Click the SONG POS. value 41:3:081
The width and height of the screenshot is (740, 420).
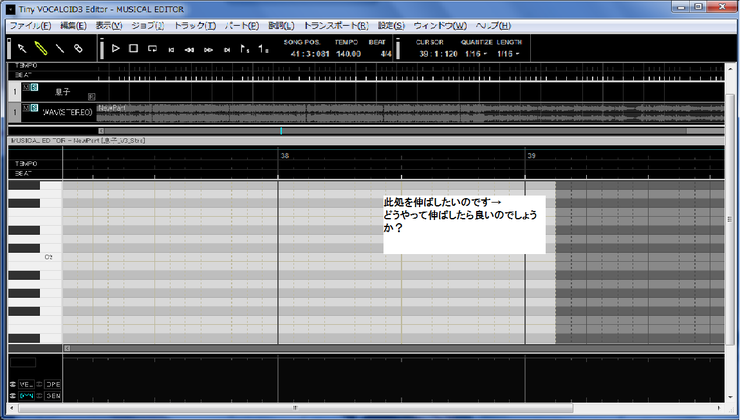click(x=310, y=54)
